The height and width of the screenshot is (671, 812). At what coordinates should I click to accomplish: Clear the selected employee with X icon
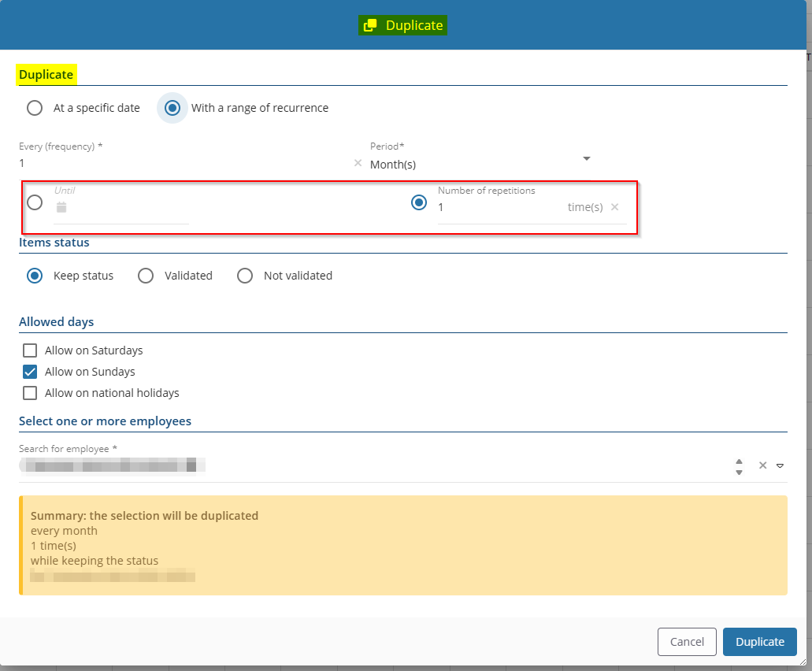pyautogui.click(x=762, y=465)
